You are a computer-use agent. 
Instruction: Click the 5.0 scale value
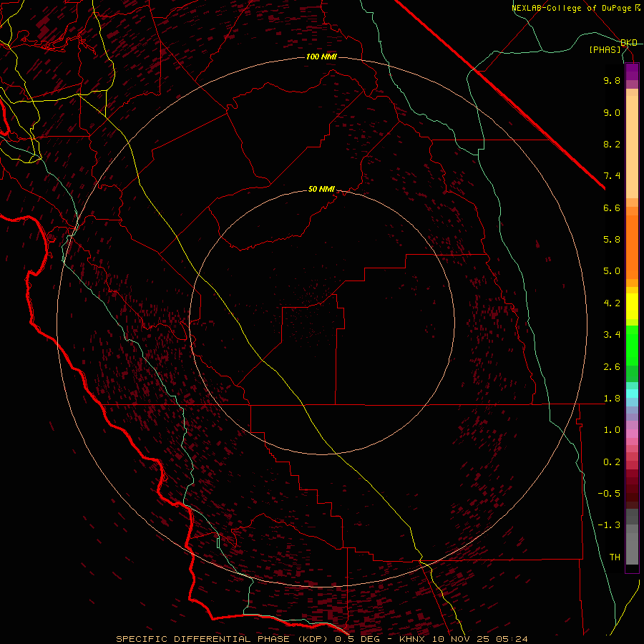(612, 271)
